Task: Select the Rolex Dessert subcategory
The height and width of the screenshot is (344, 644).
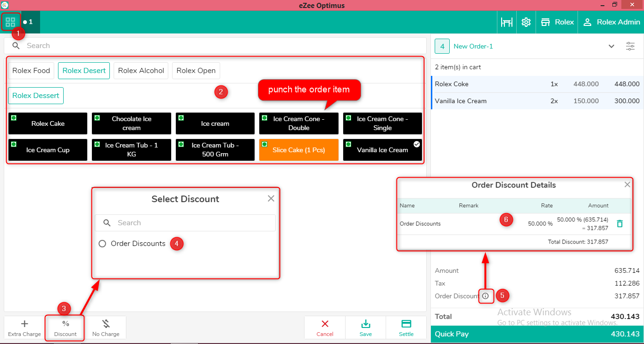Action: click(x=36, y=96)
